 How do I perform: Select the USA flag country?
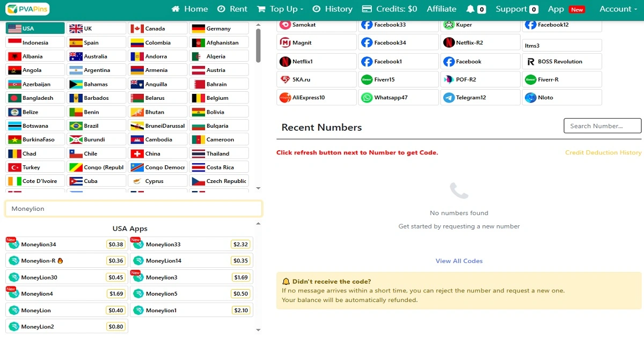(x=35, y=28)
